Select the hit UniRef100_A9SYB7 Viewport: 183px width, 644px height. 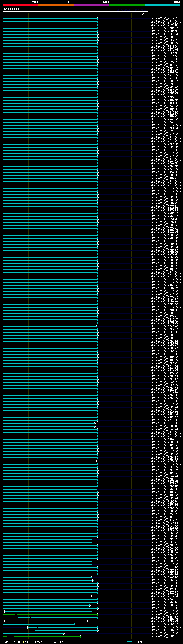click(164, 84)
